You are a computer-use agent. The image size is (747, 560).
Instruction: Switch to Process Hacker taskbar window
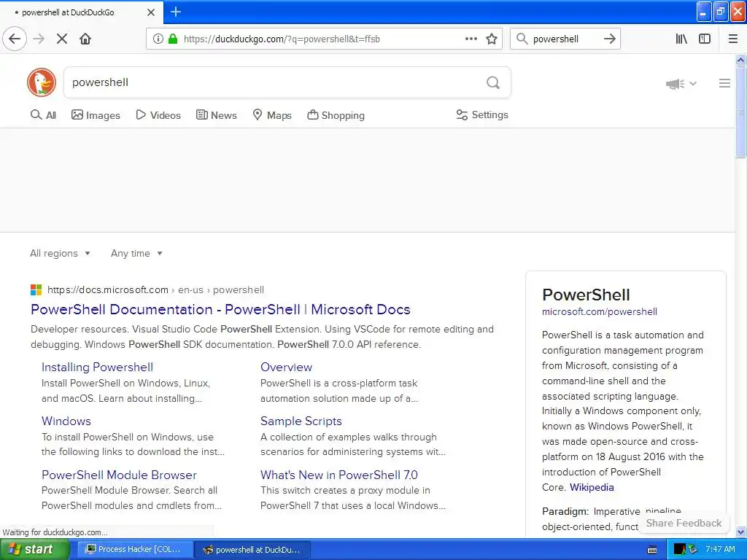(135, 550)
